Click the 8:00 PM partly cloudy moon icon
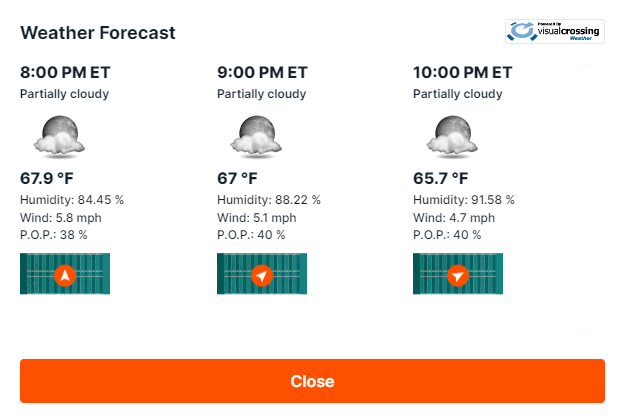The image size is (625, 420). pos(59,135)
